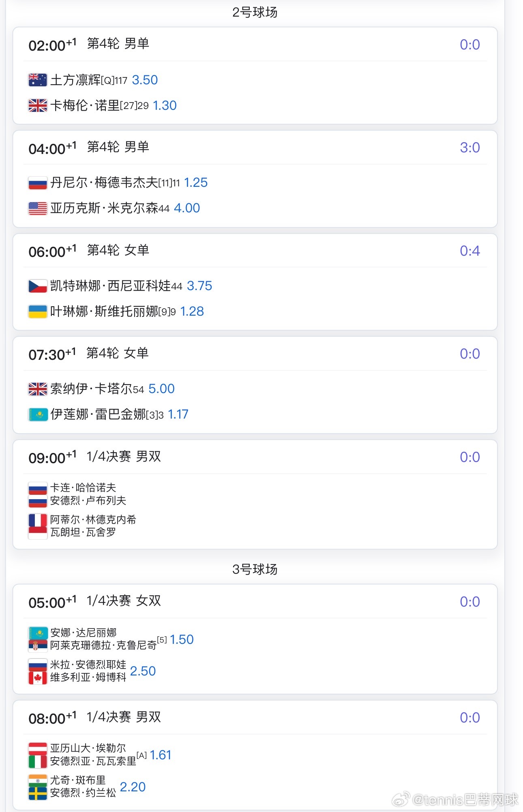Select the 5.00 odds for 索纳伊·卡塔尔
The image size is (523, 812).
161,389
